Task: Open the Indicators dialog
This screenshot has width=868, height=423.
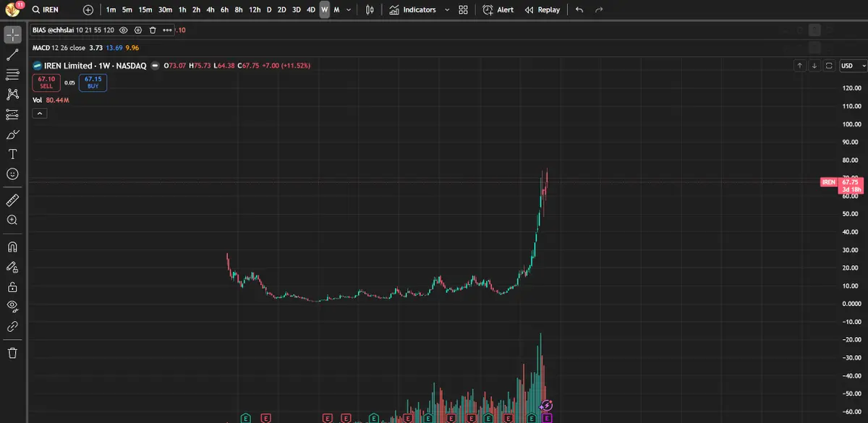Action: click(x=412, y=10)
